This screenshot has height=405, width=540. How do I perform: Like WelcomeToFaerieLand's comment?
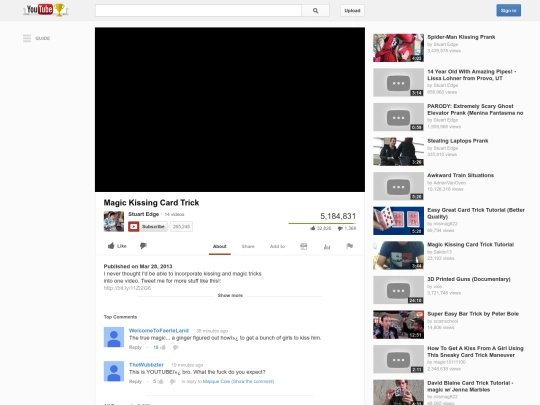pos(163,347)
